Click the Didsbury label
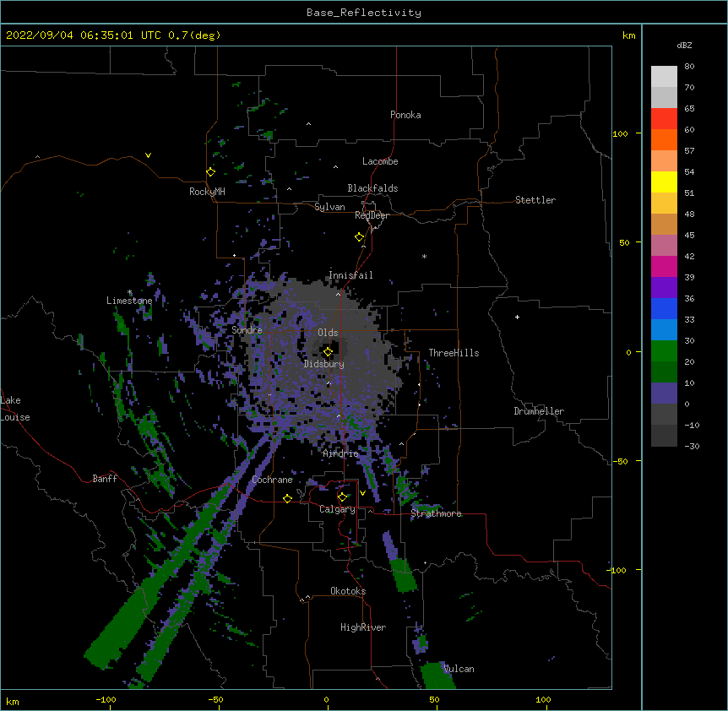Viewport: 728px width, 711px height. [323, 364]
